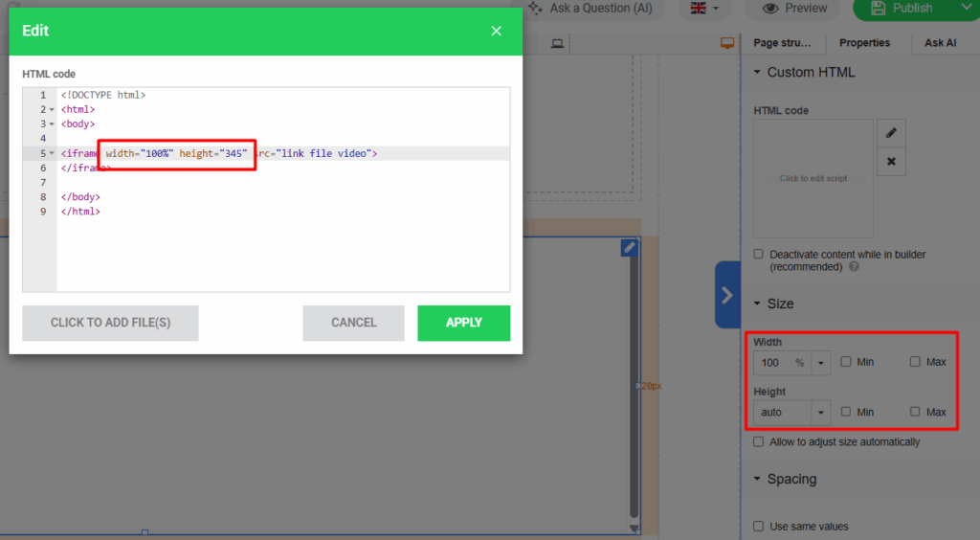Open the Width unit dropdown
980x540 pixels.
[x=820, y=363]
